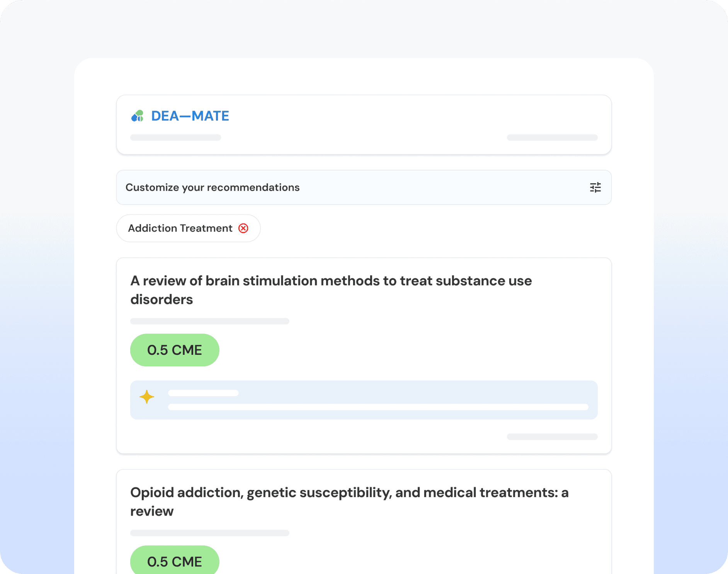Click the 0.5 CME badge on opioid addiction article
The height and width of the screenshot is (574, 728).
tap(175, 561)
